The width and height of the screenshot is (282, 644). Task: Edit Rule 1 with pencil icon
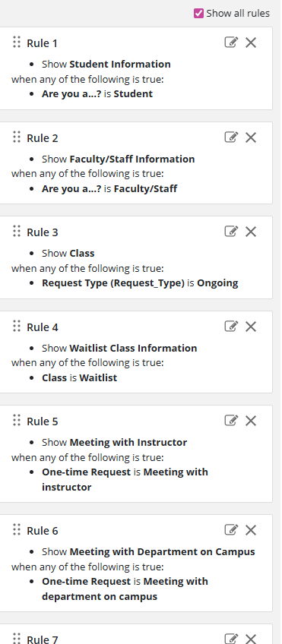231,42
